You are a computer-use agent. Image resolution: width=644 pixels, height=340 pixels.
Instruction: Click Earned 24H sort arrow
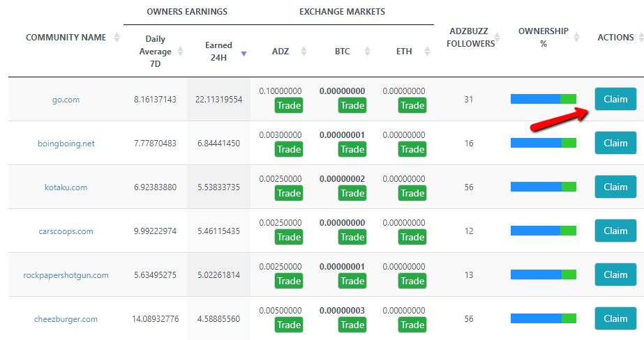pos(244,53)
